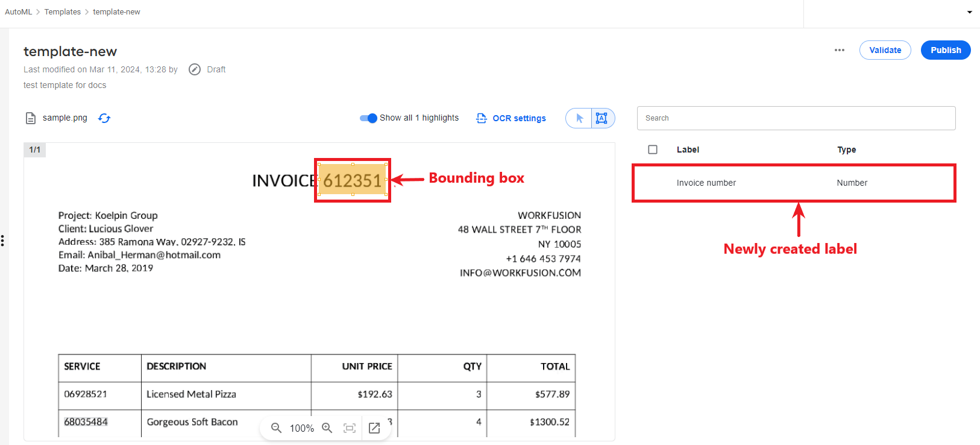The height and width of the screenshot is (445, 980).
Task: Open the more options ellipsis menu
Action: point(840,50)
